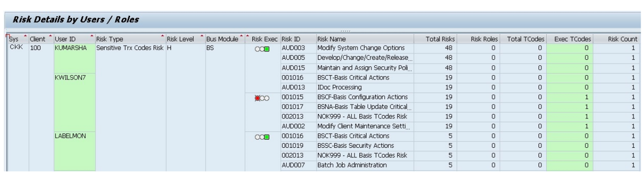The image size is (644, 182).
Task: Select the User ID column header
Action: [74, 39]
